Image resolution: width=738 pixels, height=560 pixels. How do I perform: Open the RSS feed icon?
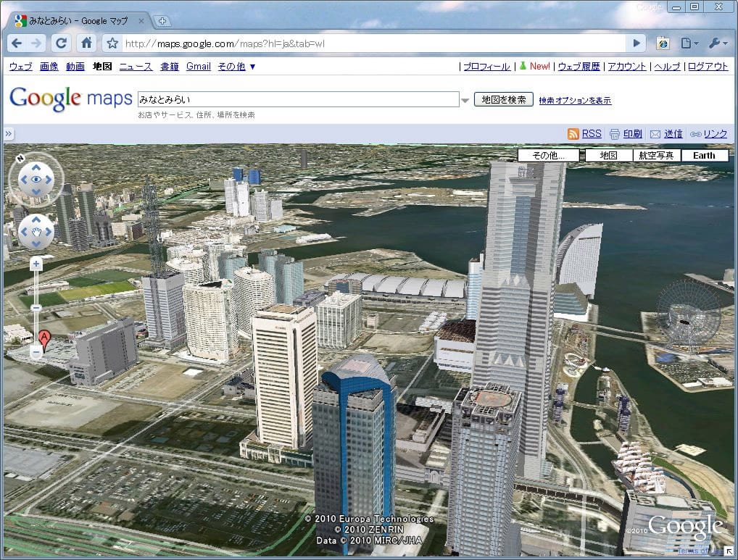573,134
